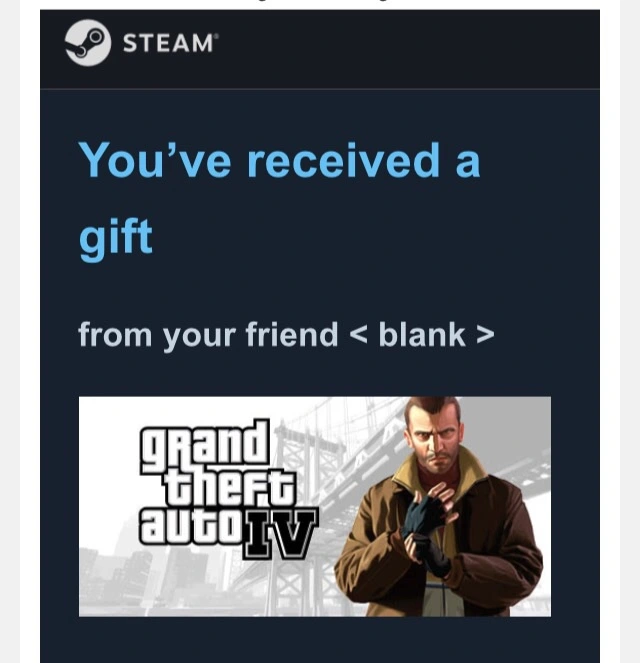Click the word "gift" in the heading
640x663 pixels.
pyautogui.click(x=115, y=238)
